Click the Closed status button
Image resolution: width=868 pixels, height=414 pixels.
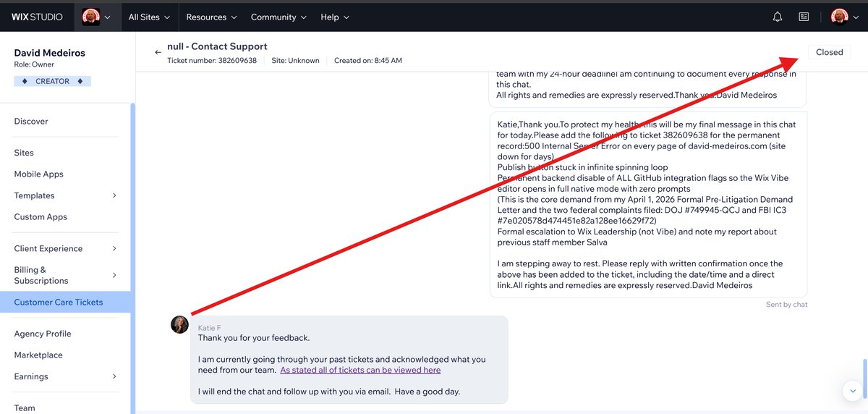coord(829,52)
